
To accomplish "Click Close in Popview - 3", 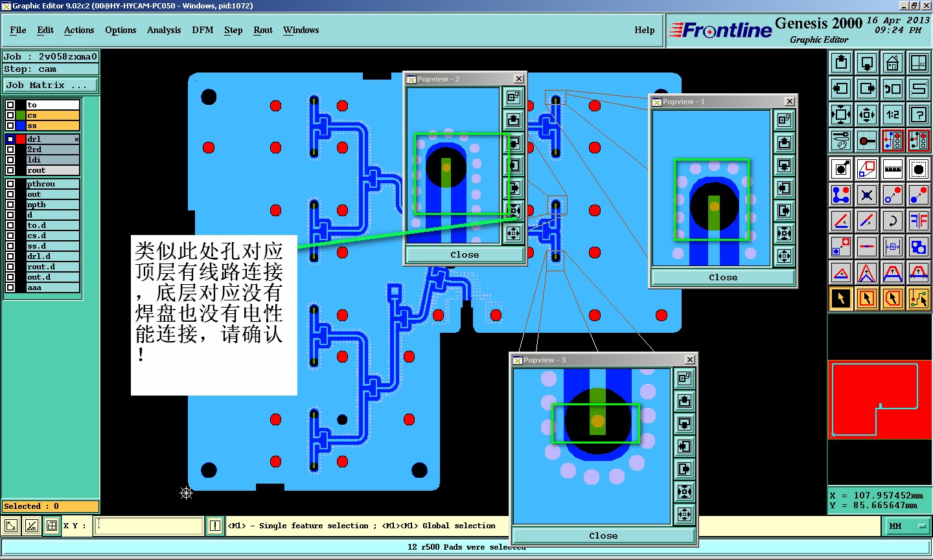I will click(x=603, y=535).
